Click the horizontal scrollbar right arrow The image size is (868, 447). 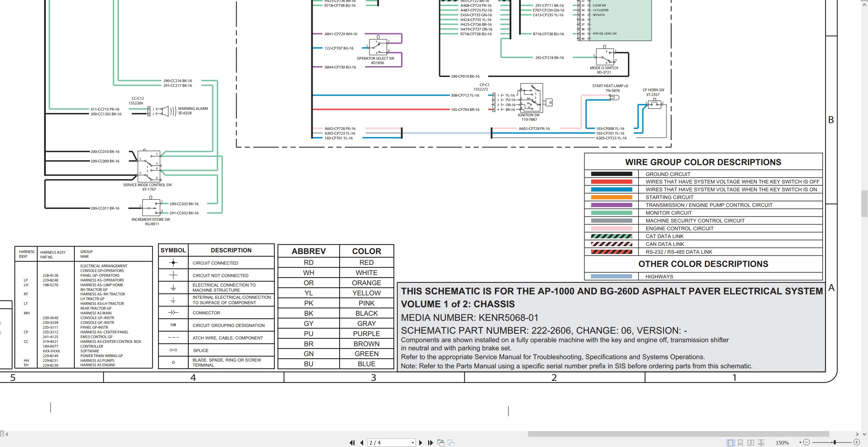click(x=857, y=434)
